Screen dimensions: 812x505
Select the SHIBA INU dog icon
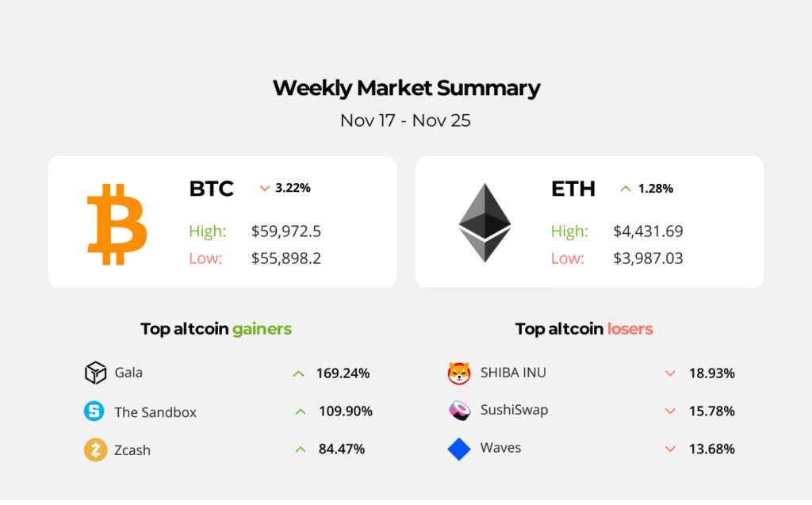point(459,373)
